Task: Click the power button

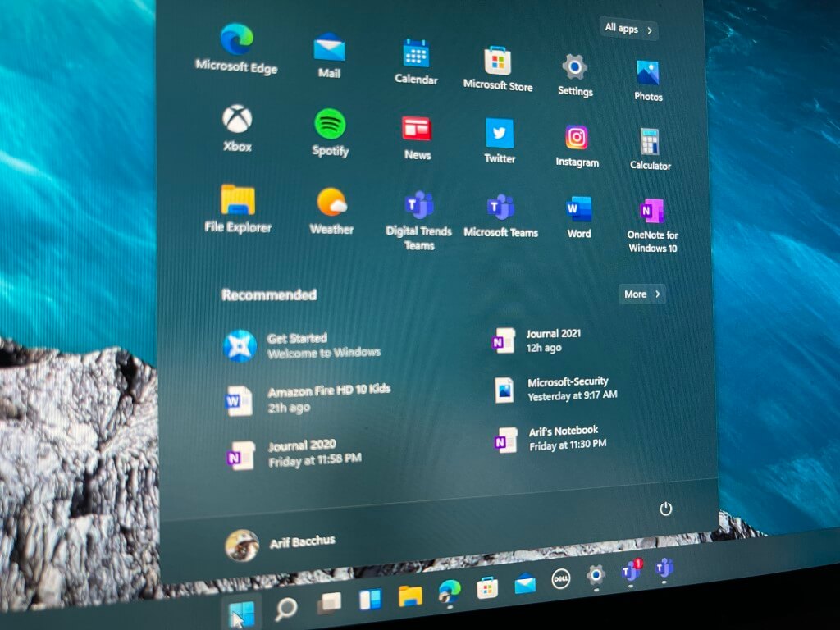Action: (665, 509)
